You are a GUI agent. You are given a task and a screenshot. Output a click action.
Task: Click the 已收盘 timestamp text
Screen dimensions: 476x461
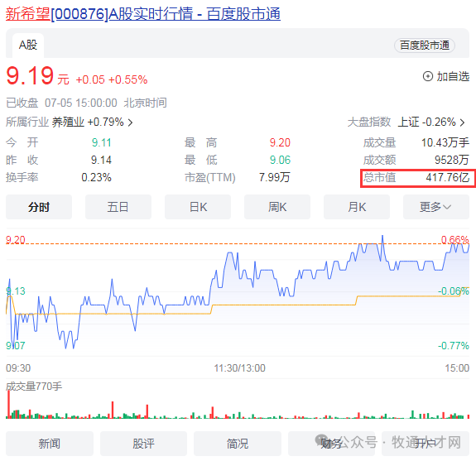86,103
